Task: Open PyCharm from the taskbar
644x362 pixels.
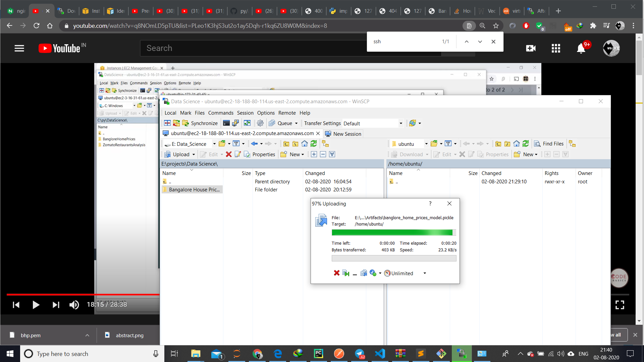Action: pos(318,354)
